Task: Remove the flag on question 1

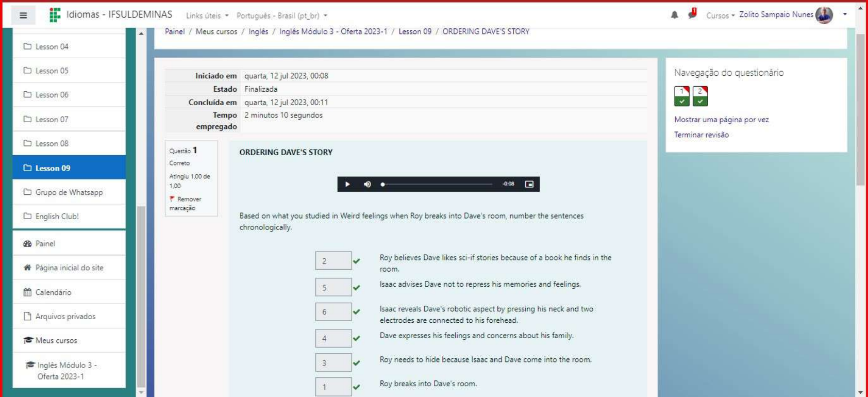Action: click(186, 203)
